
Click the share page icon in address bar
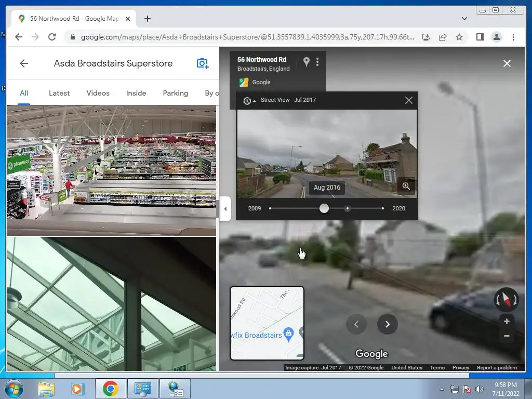[443, 37]
